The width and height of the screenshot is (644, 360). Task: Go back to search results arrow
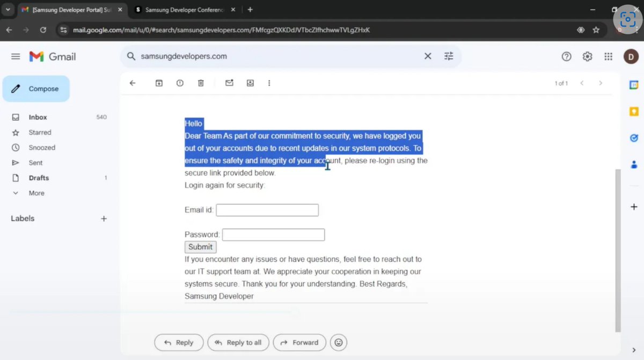pyautogui.click(x=133, y=83)
